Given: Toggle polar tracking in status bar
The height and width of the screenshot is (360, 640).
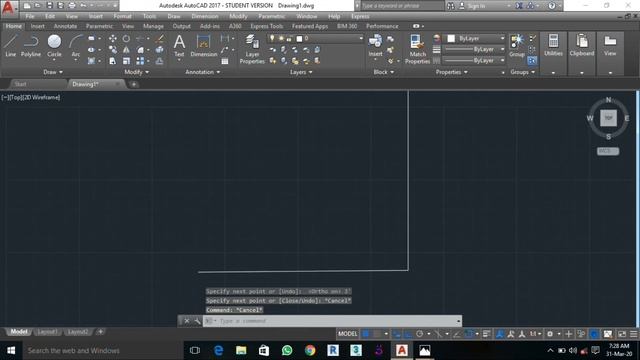Looking at the screenshot, I should (419, 334).
